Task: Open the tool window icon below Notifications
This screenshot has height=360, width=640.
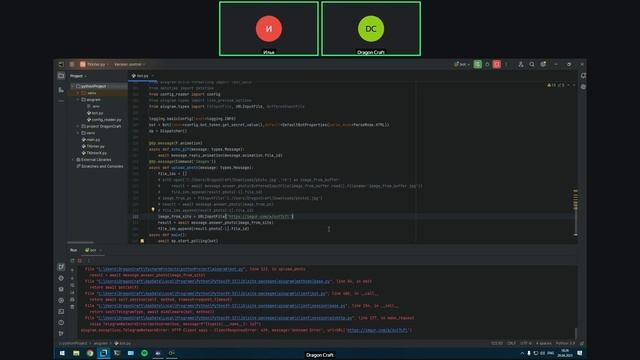Action: 583,87
